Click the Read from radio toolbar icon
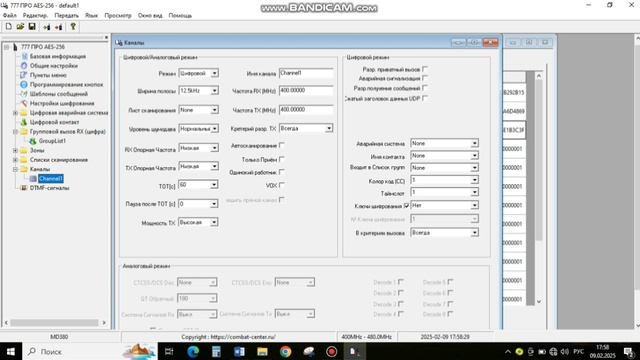This screenshot has height=360, width=640. click(x=47, y=27)
